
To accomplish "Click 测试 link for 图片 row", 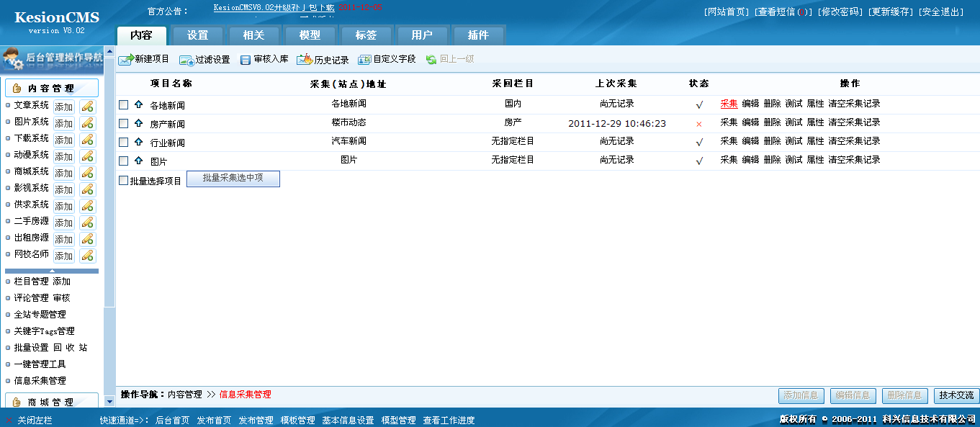I will 794,160.
